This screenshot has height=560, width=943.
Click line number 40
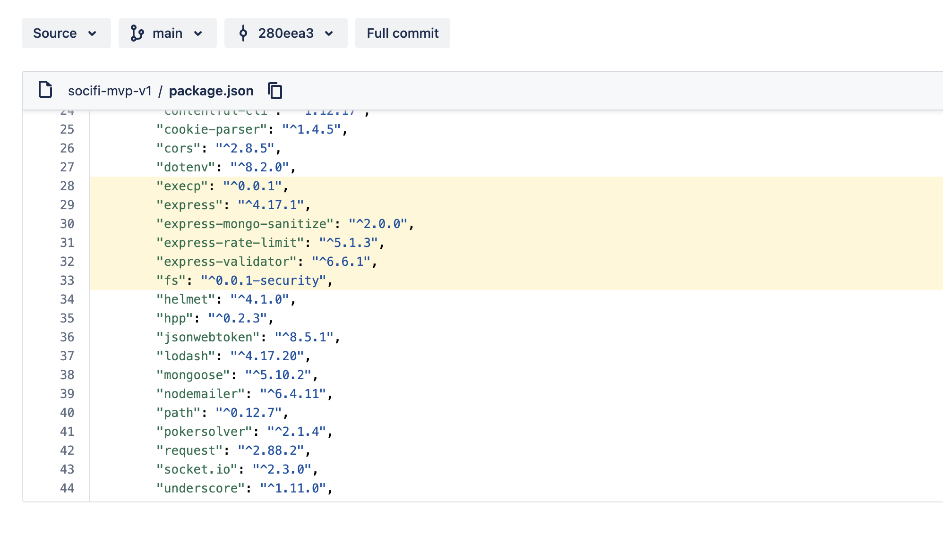67,413
